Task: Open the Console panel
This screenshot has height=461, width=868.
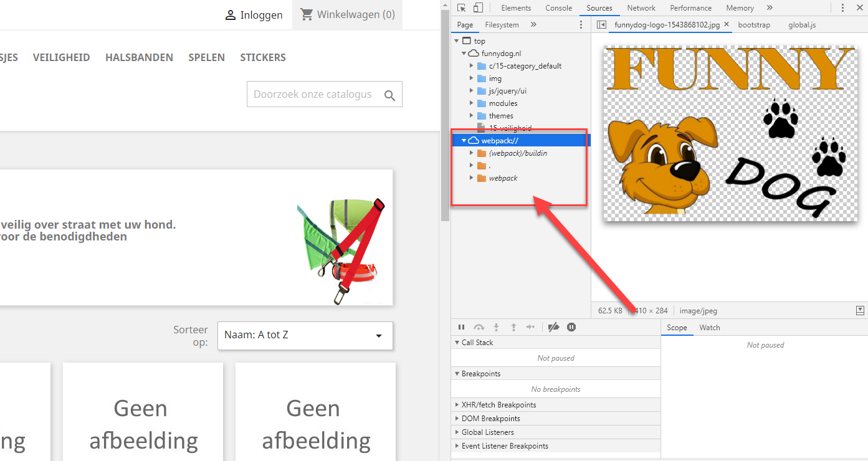Action: 559,8
